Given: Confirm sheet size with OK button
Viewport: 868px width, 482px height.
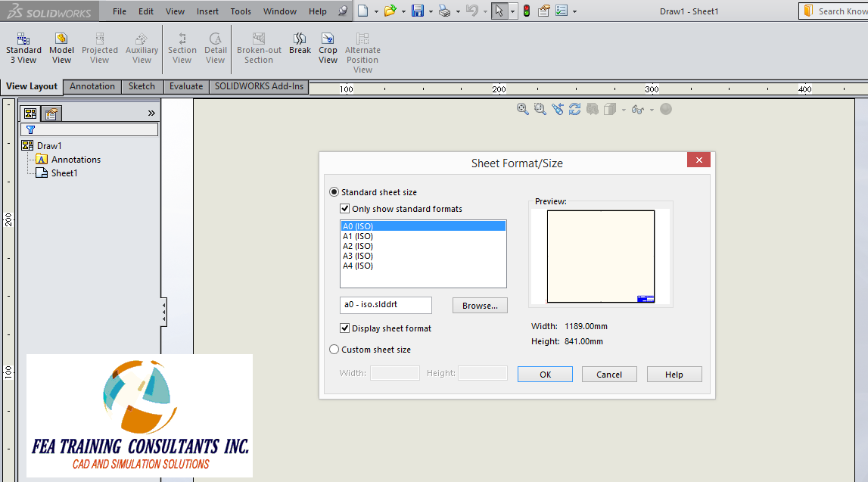Looking at the screenshot, I should [x=545, y=372].
